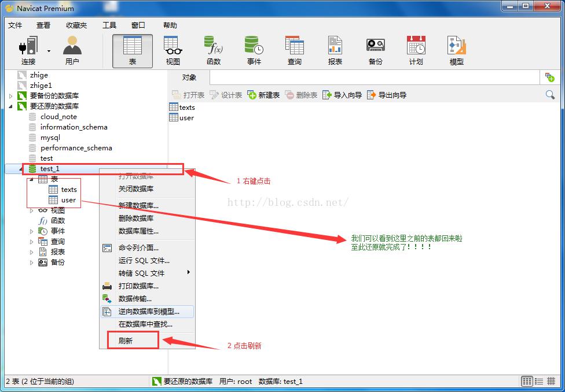Viewport: 565px width, 392px height.
Task: Open the 模型 model section
Action: (x=457, y=50)
